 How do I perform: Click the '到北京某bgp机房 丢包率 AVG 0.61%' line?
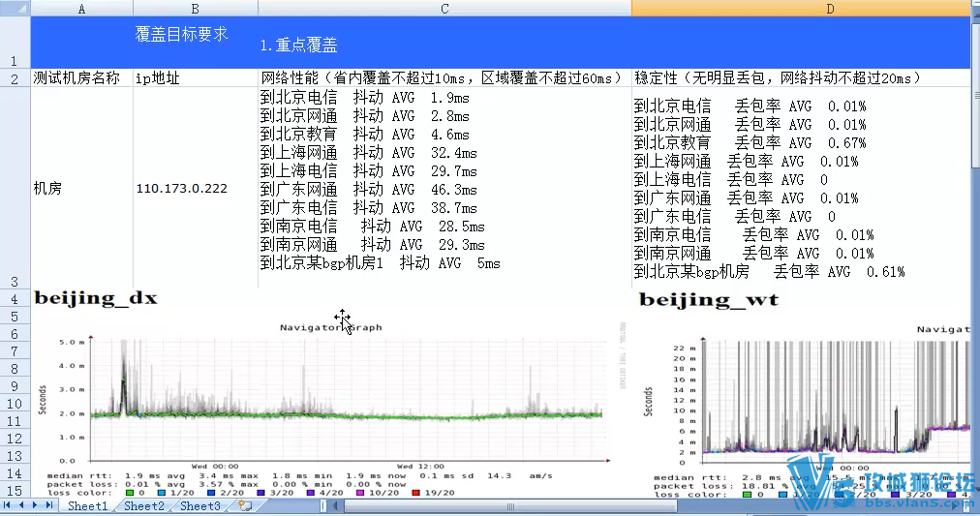click(x=769, y=272)
